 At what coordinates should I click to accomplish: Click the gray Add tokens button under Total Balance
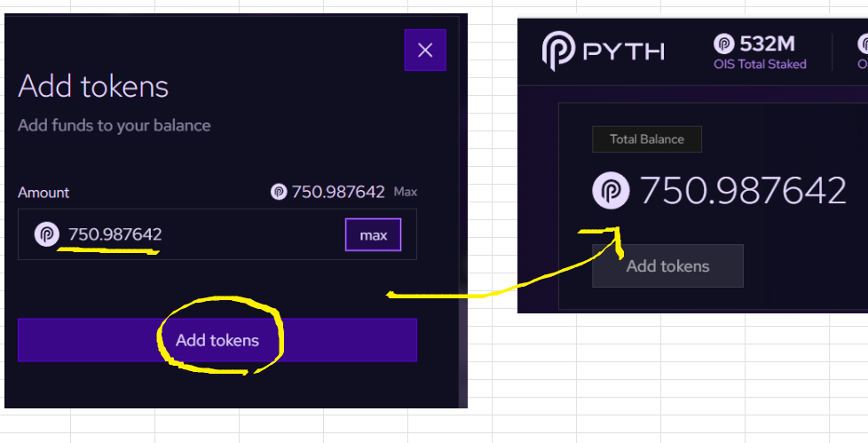[x=667, y=265]
